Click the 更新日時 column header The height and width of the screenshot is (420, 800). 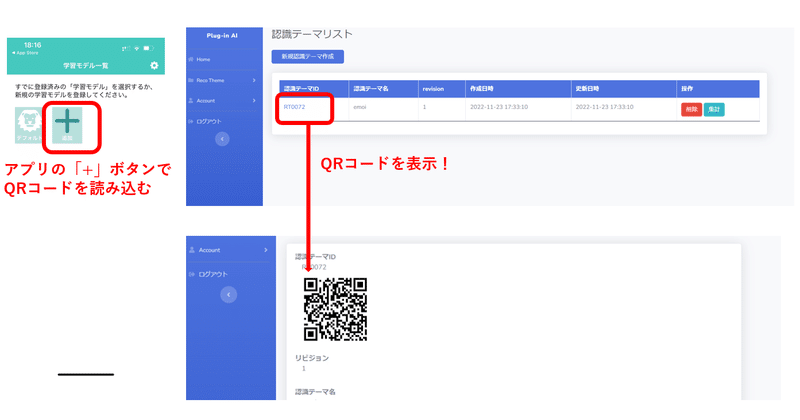[x=623, y=89]
